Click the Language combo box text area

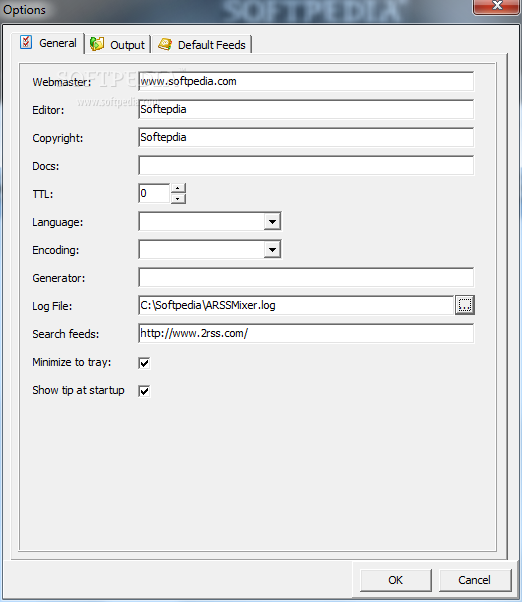pyautogui.click(x=202, y=222)
